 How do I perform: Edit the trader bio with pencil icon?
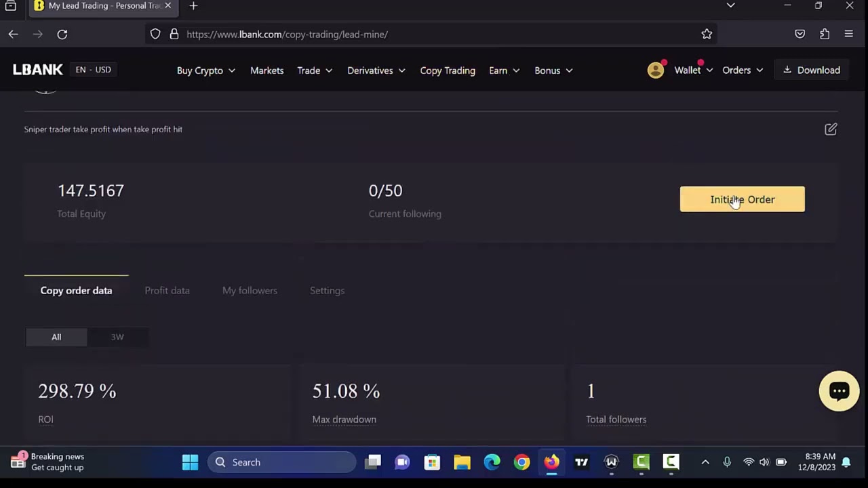831,129
